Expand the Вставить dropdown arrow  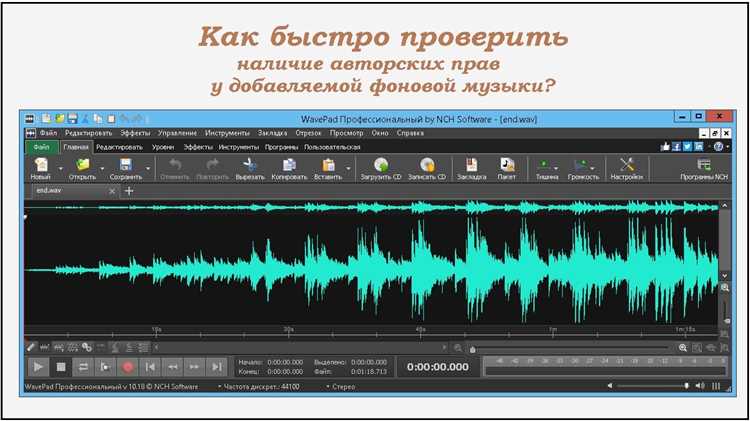point(348,168)
